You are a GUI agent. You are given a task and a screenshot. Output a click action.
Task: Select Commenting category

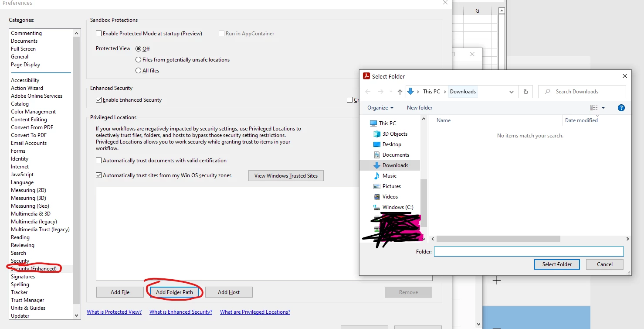click(x=26, y=33)
